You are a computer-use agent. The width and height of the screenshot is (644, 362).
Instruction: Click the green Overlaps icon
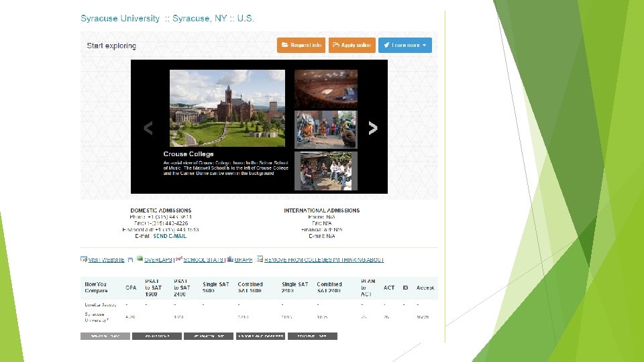pos(140,259)
